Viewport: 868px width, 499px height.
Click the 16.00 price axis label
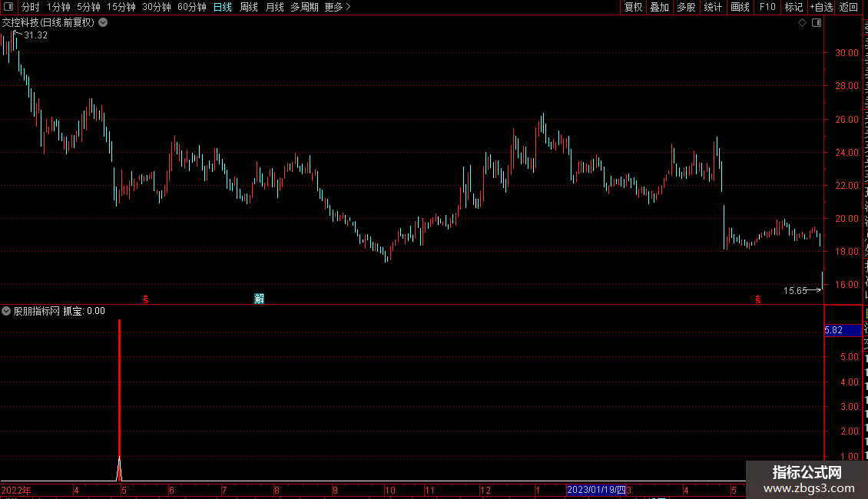click(x=847, y=284)
